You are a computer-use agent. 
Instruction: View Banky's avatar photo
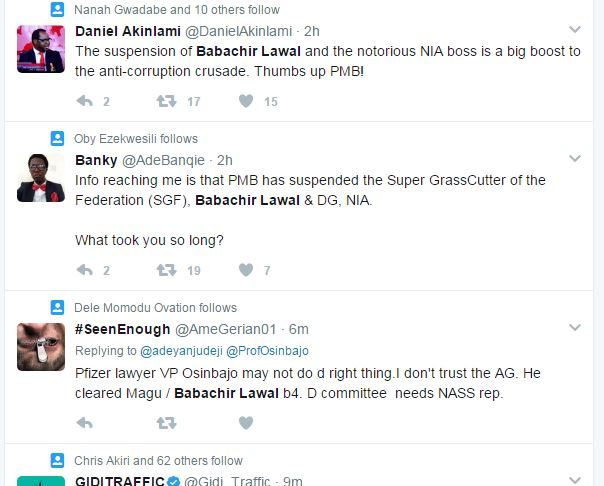(x=41, y=178)
